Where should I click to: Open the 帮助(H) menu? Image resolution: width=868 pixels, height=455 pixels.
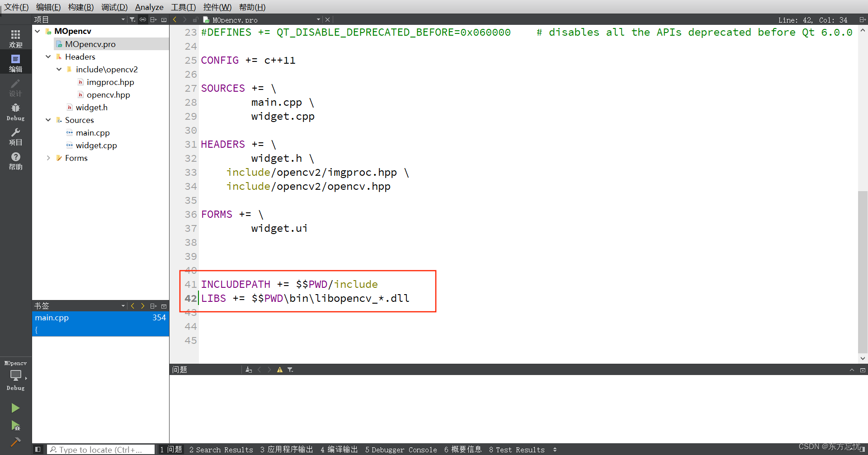coord(252,7)
